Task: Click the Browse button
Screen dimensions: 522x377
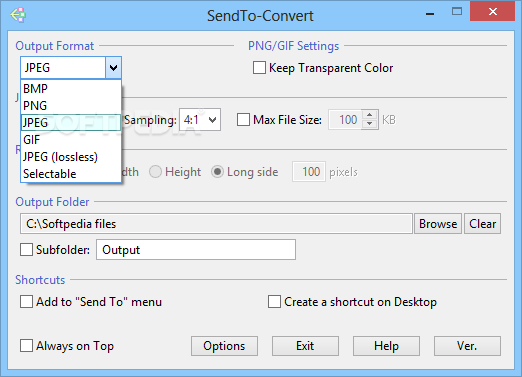Action: click(438, 224)
